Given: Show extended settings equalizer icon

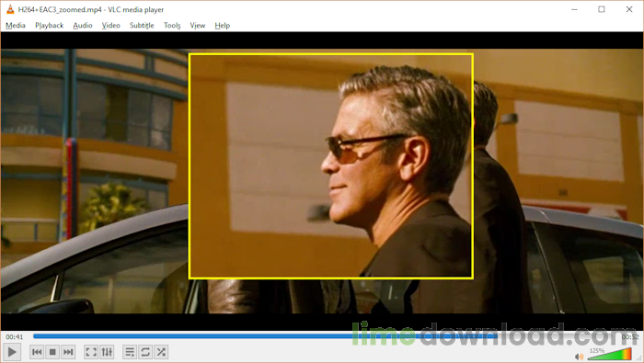Looking at the screenshot, I should 107,352.
